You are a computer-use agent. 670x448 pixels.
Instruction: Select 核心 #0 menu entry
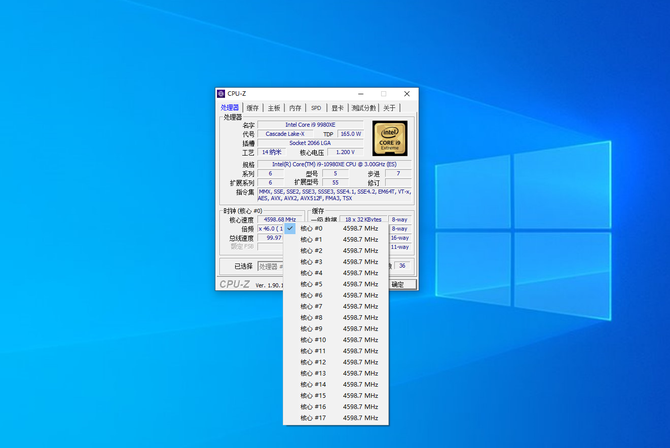(336, 228)
